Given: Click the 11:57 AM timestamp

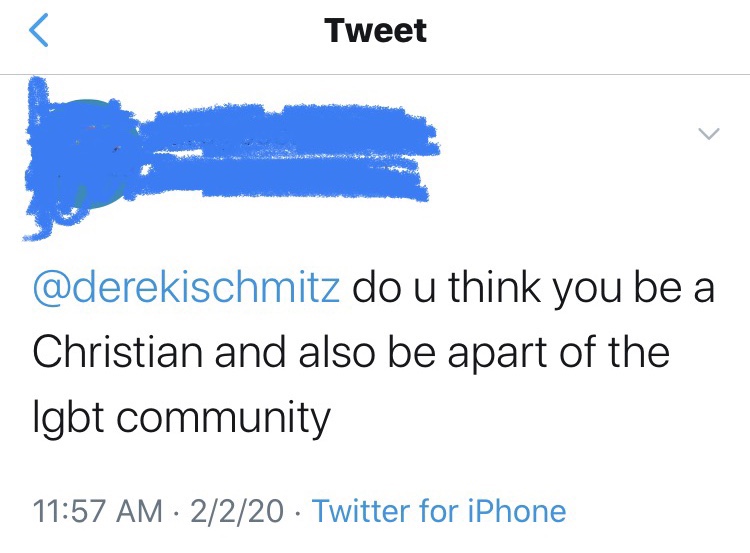Looking at the screenshot, I should [97, 511].
